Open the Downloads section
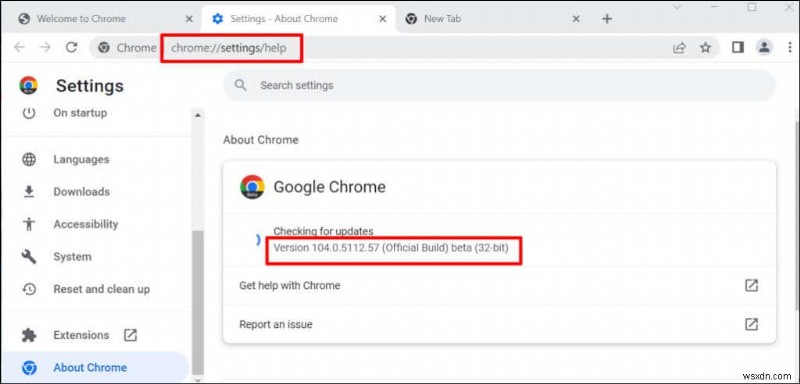 [82, 192]
